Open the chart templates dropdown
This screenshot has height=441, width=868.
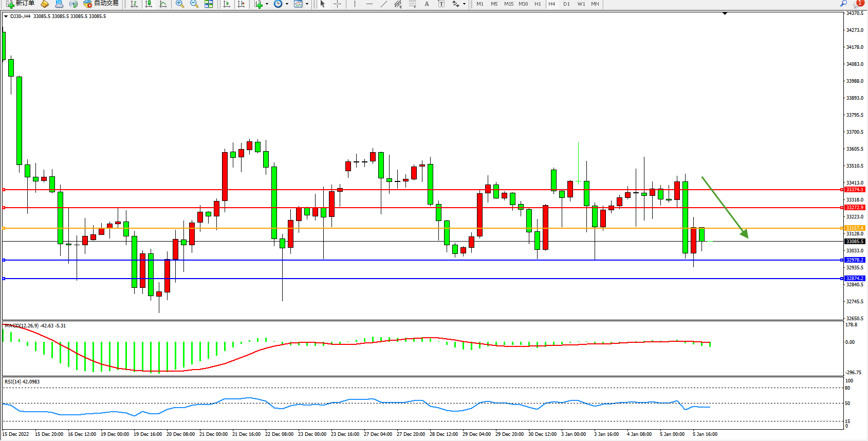307,4
